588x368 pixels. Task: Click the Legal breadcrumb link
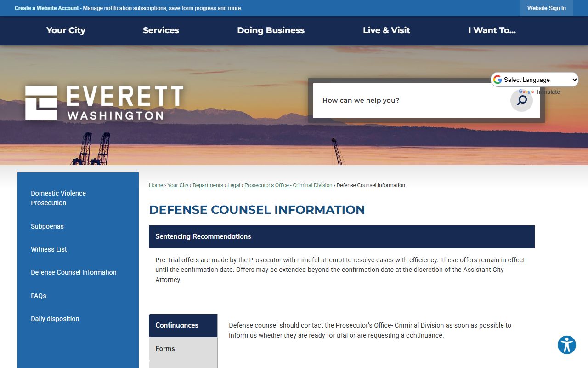click(x=234, y=185)
